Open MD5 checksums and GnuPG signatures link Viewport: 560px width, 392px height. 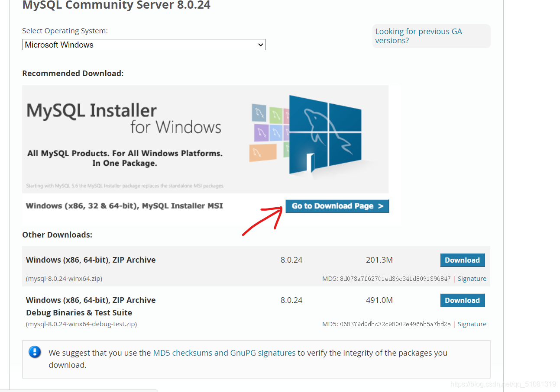tap(224, 353)
